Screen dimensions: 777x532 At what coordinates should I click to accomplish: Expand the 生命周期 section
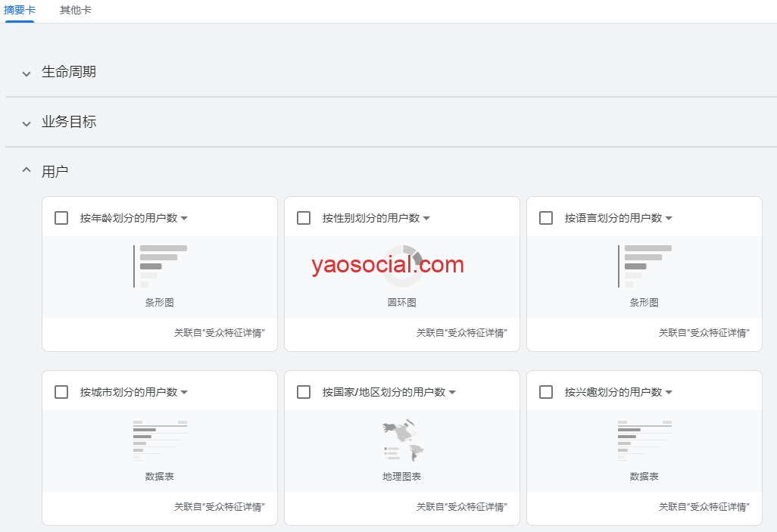[27, 73]
